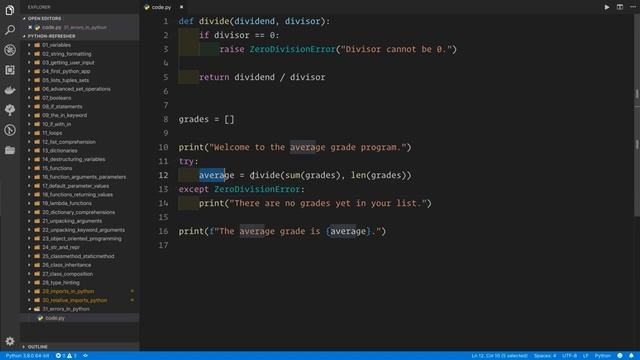
Task: Expand the 09_the_in_keyword folder
Action: point(64,116)
